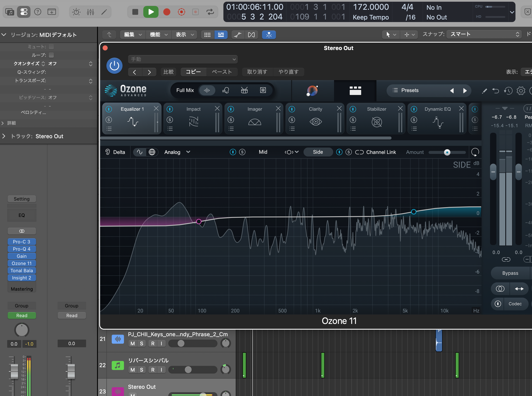
Task: Open the 編集 menu
Action: pos(133,35)
